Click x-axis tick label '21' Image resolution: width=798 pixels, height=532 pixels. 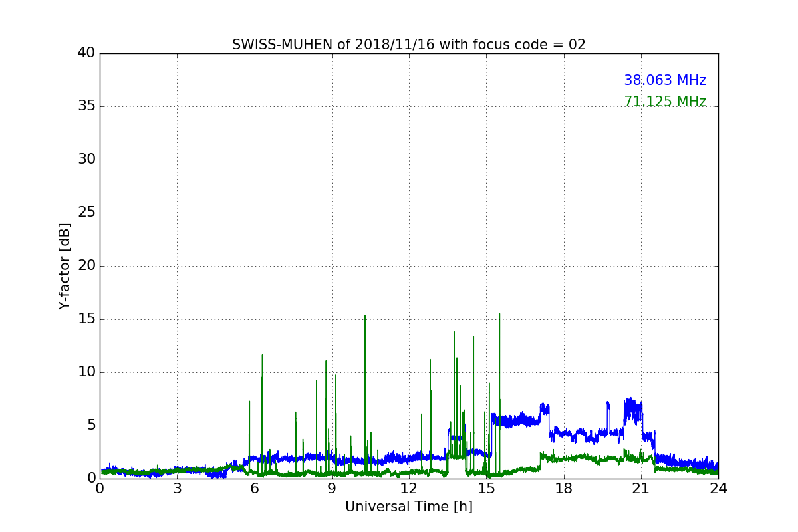(641, 488)
